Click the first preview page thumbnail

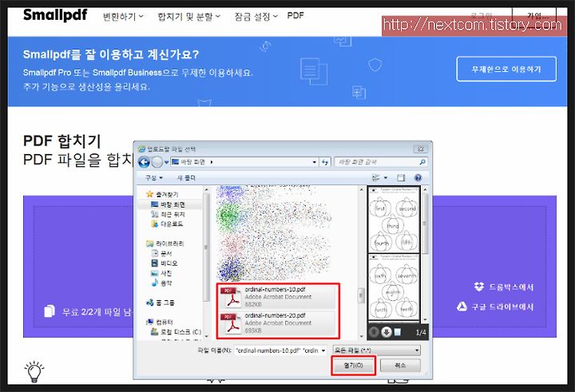pos(394,220)
